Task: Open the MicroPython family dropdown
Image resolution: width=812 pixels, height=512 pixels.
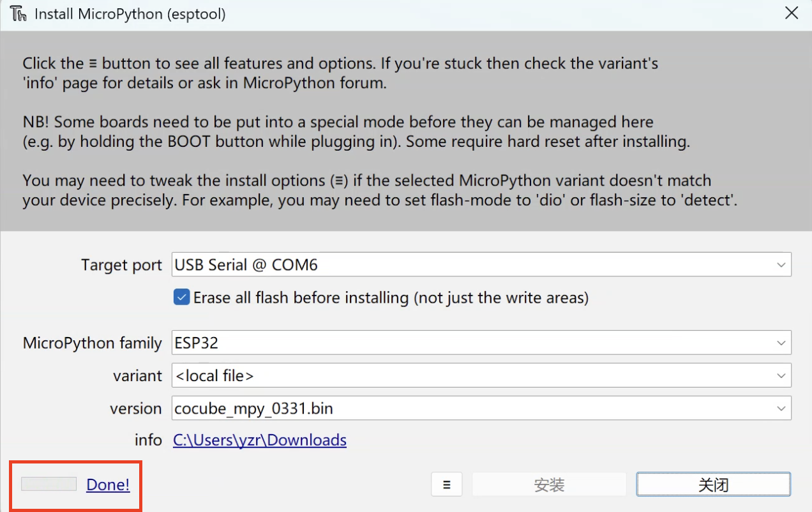Action: (x=781, y=343)
